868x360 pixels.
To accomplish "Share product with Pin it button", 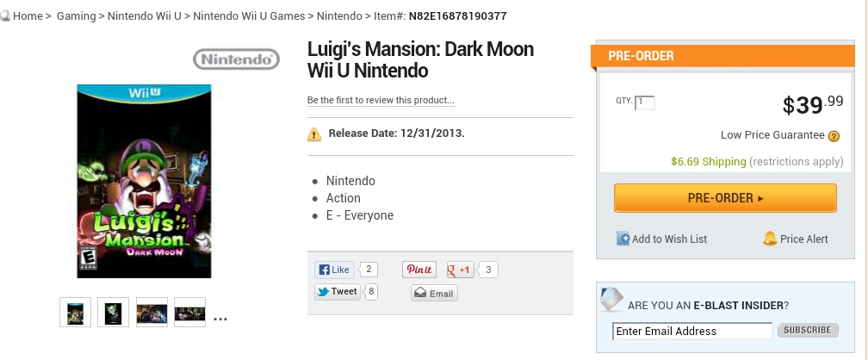I will coord(419,270).
